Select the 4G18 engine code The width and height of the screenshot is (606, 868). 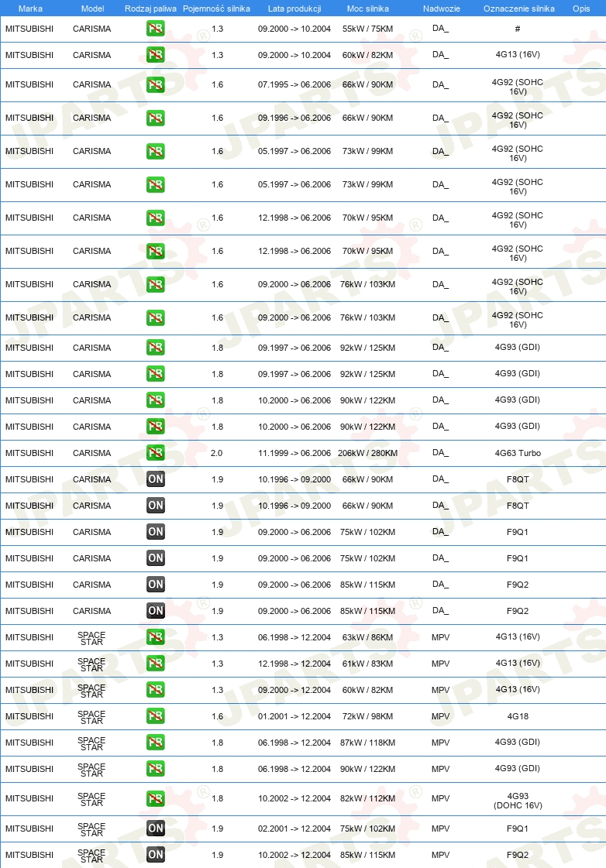tap(518, 715)
